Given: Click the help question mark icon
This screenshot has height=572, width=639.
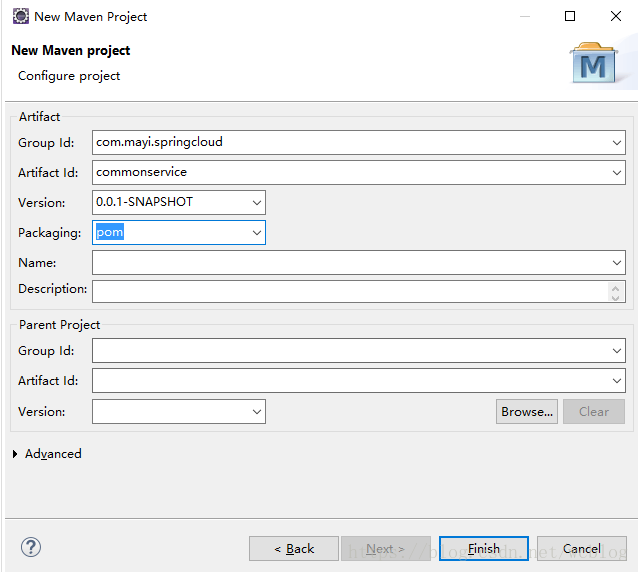Looking at the screenshot, I should (31, 547).
